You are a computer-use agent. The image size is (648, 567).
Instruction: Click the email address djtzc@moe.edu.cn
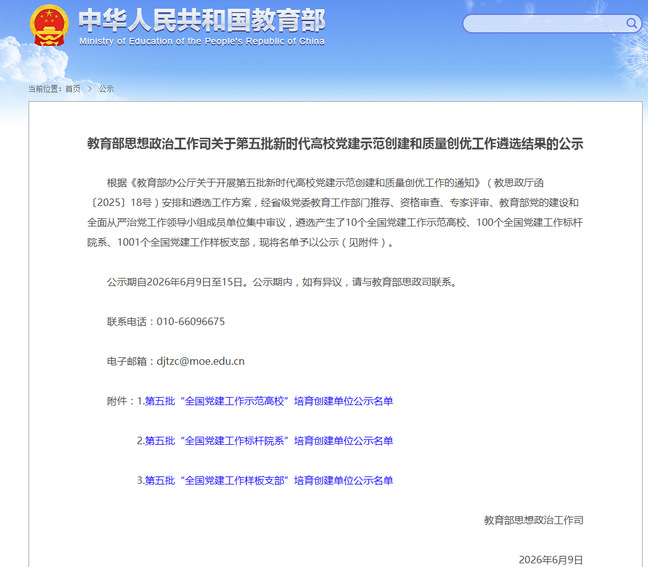click(x=200, y=361)
